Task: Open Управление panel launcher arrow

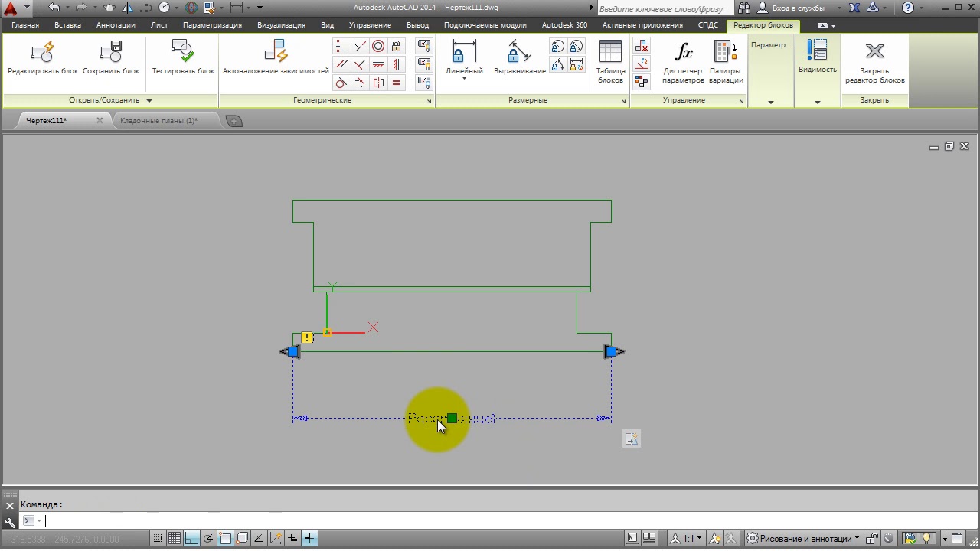Action: pos(741,101)
